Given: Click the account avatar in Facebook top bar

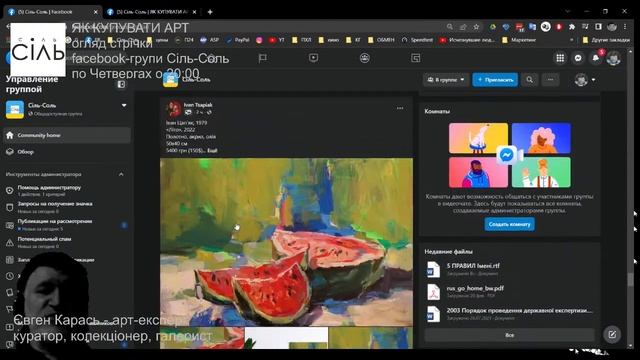Looking at the screenshot, I should point(613,58).
